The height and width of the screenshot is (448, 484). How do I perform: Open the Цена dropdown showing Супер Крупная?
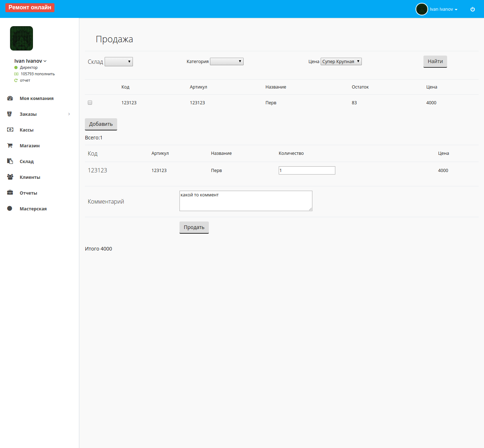[x=341, y=61]
